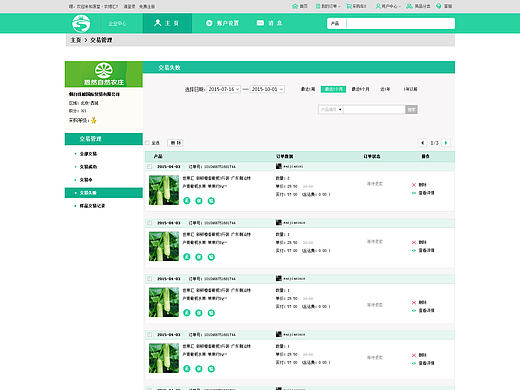The image size is (520, 390).
Task: Click 查看详情 link for the fourth order
Action: tap(426, 363)
